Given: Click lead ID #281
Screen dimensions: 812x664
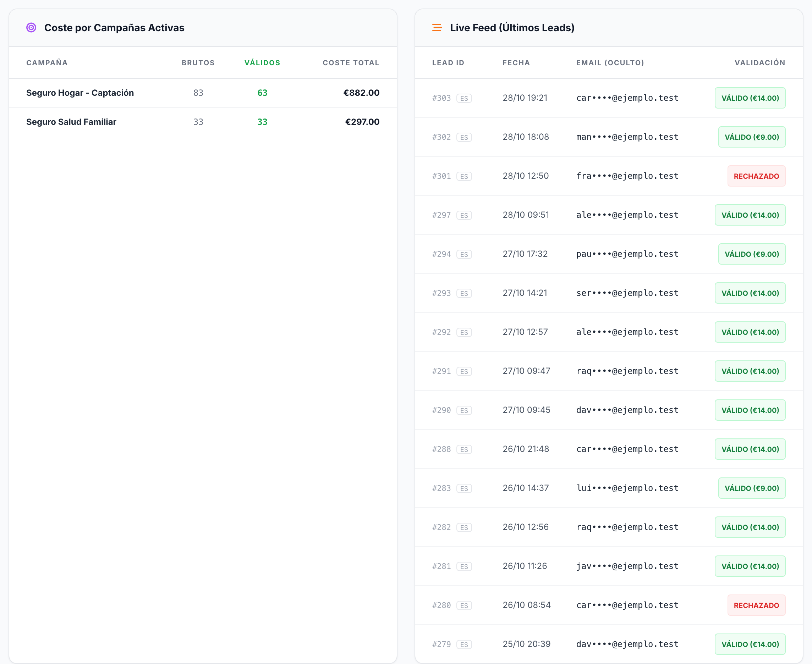Looking at the screenshot, I should (x=441, y=566).
